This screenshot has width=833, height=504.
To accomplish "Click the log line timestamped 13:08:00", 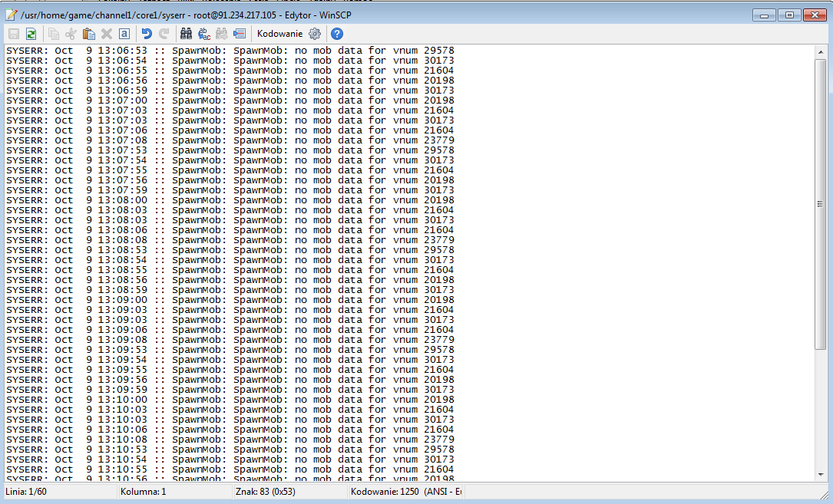I will (230, 200).
